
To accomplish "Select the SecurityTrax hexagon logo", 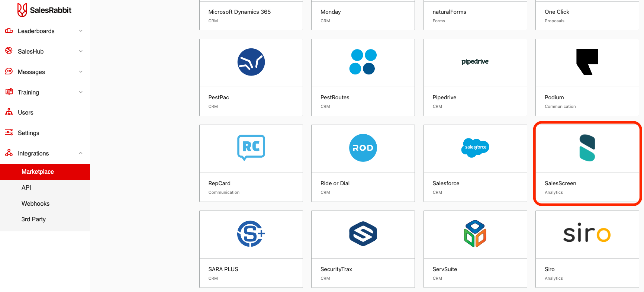I will tap(363, 234).
